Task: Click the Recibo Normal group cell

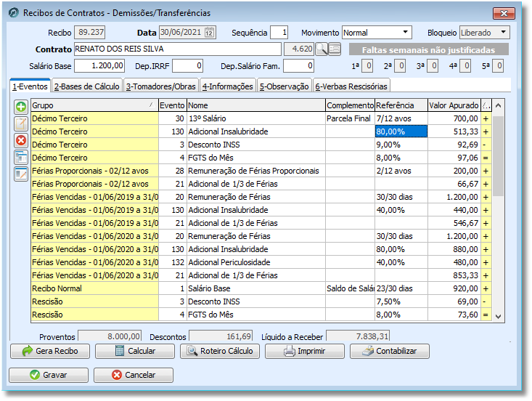Action: pyautogui.click(x=94, y=288)
